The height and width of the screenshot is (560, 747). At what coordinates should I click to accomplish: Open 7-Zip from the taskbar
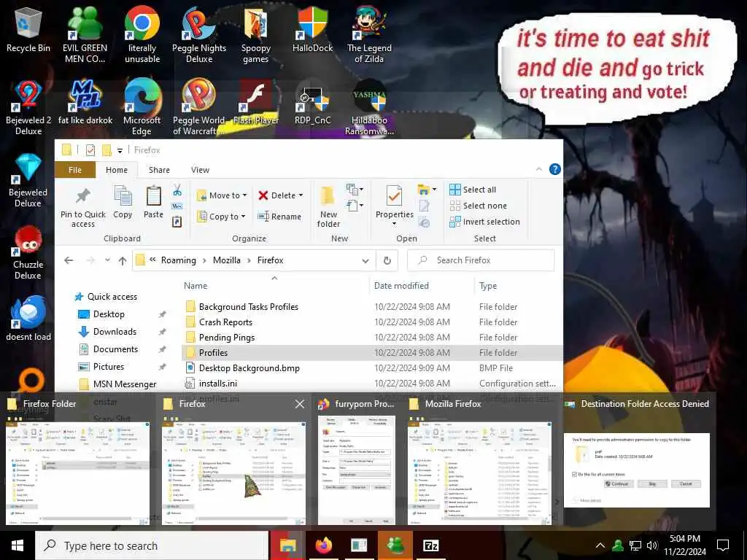[x=430, y=545]
